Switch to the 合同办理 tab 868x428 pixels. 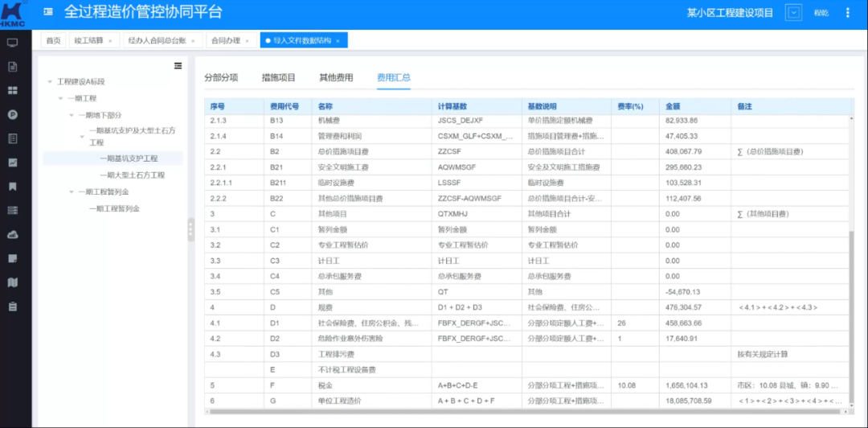[x=226, y=40]
